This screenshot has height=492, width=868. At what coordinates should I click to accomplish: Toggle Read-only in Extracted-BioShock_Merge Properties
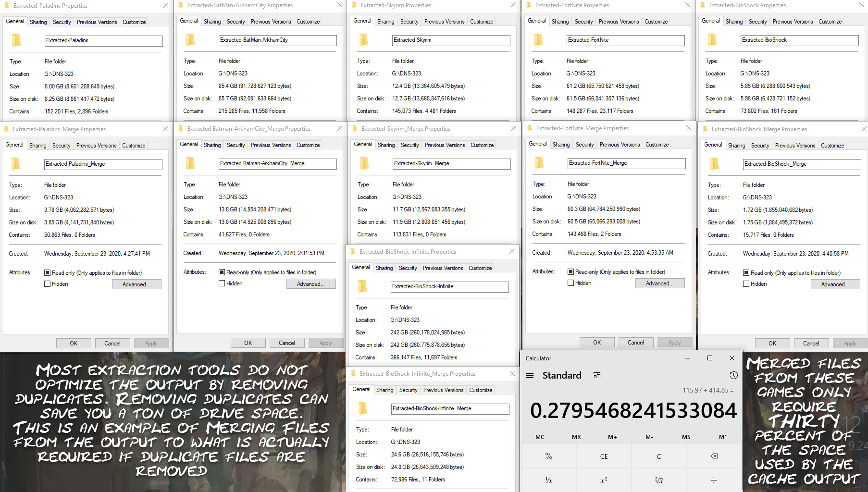click(x=746, y=273)
